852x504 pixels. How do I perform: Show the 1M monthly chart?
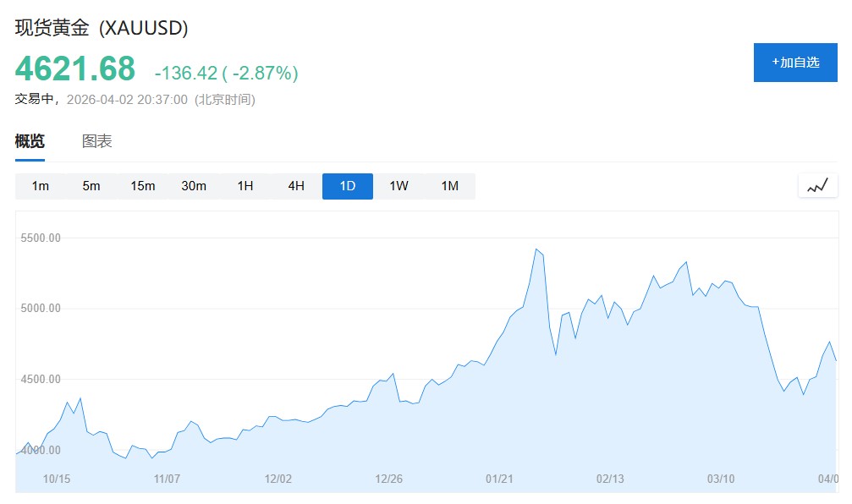(449, 186)
